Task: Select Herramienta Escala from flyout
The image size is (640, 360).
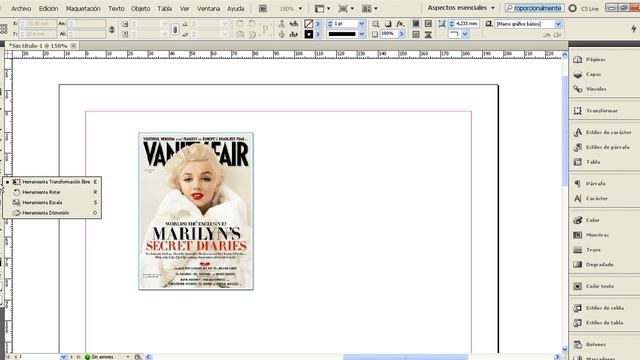Action: click(x=52, y=202)
